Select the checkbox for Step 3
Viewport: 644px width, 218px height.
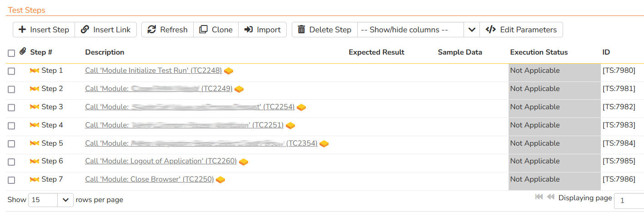(x=11, y=107)
